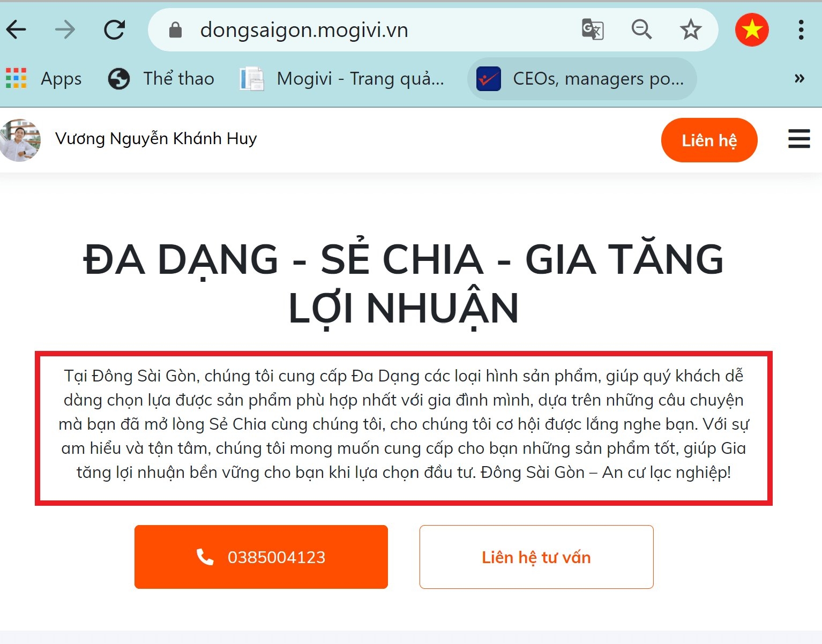
Task: View site security lock info
Action: click(x=175, y=30)
